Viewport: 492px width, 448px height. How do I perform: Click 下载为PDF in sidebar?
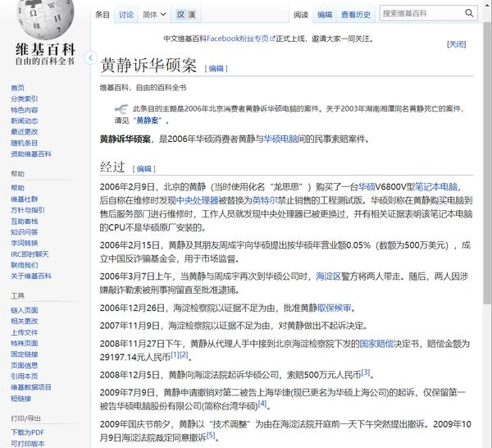(28, 432)
